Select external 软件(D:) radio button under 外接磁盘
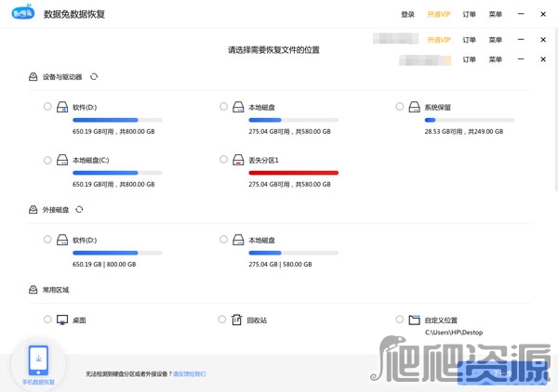558x392 pixels. click(47, 239)
